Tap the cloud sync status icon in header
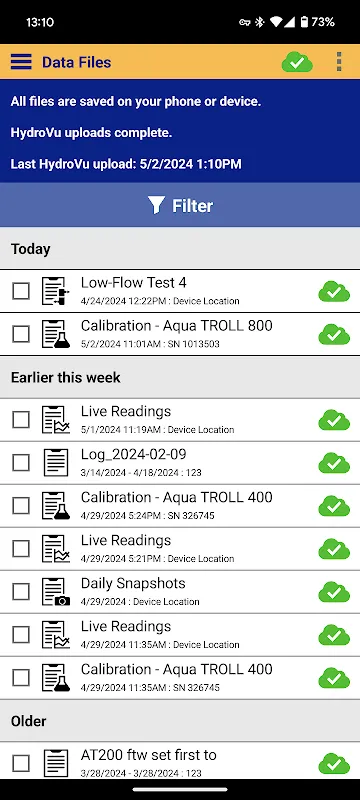This screenshot has height=800, width=360. 297,63
